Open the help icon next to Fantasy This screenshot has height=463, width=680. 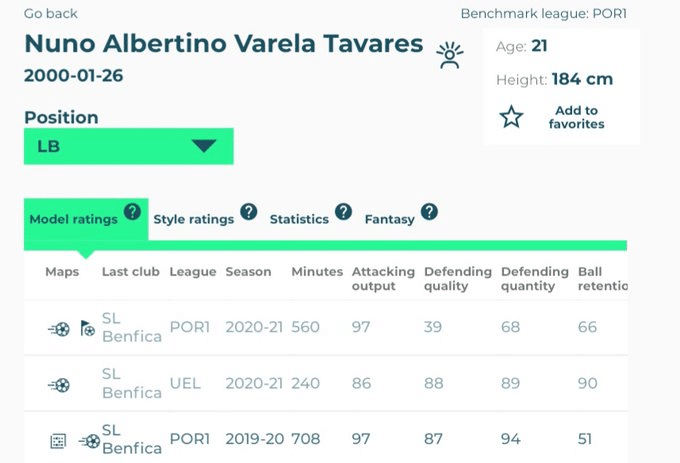(429, 212)
